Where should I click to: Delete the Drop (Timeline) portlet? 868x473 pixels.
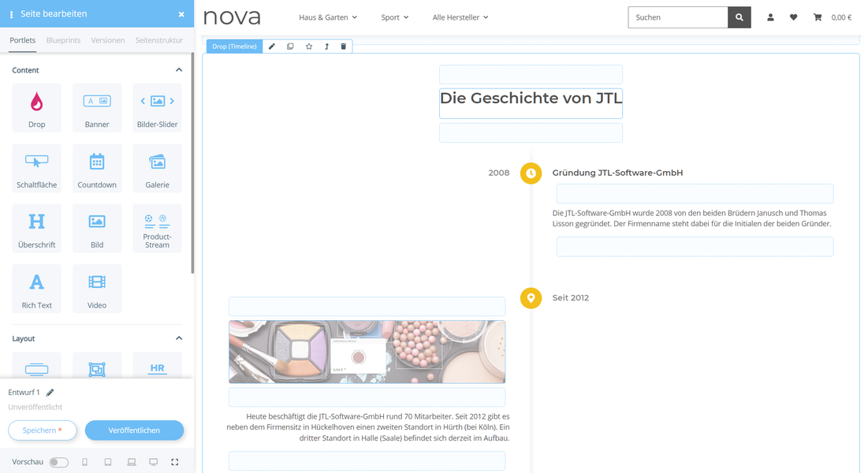click(x=343, y=47)
